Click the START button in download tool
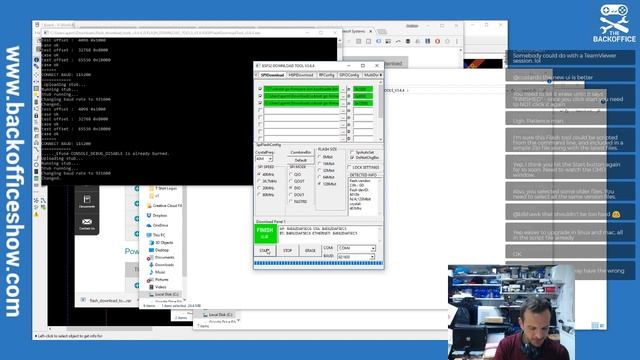The height and width of the screenshot is (360, 640). click(264, 251)
